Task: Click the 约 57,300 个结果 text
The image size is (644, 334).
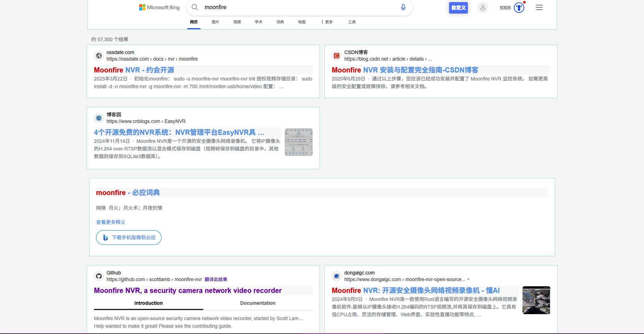Action: point(110,39)
